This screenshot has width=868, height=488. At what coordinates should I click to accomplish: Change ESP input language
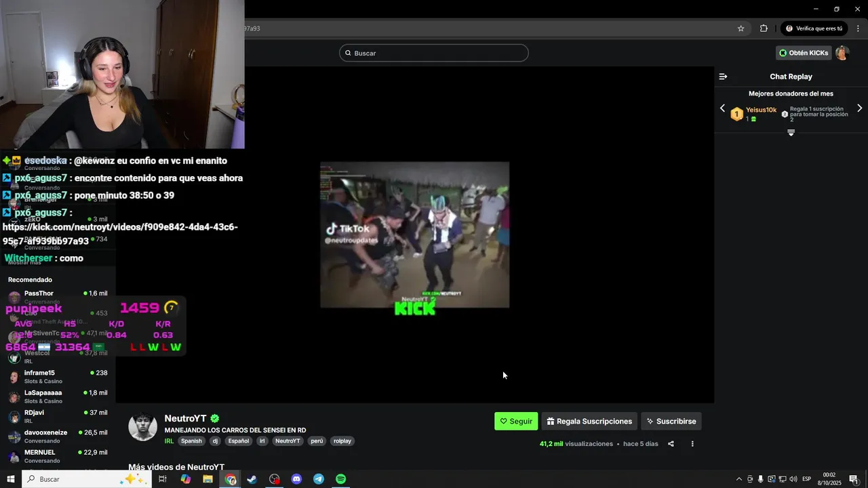click(x=807, y=479)
